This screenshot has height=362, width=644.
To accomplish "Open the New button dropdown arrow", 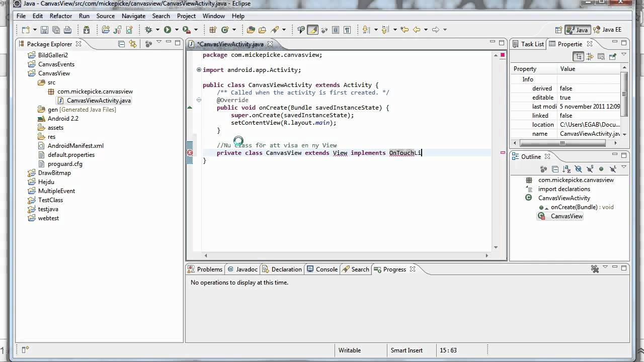I will (x=34, y=30).
